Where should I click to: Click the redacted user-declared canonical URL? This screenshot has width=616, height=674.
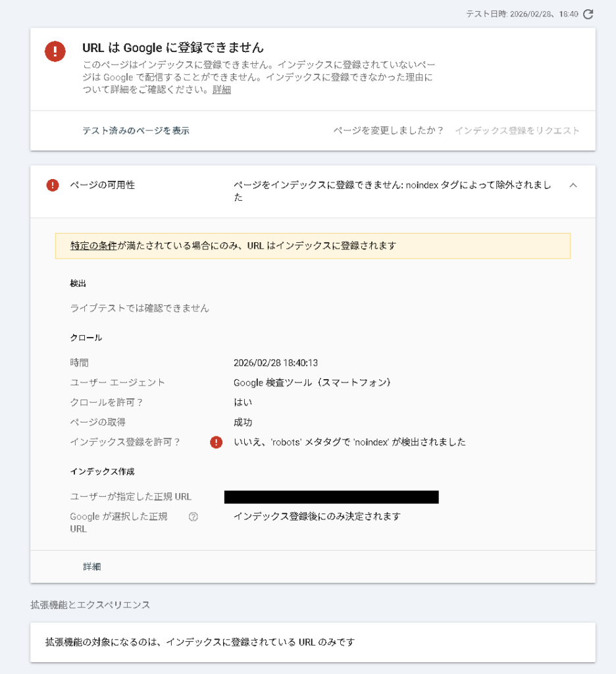click(331, 497)
